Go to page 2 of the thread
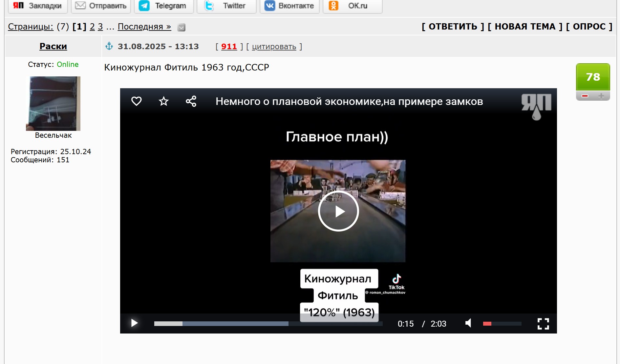Screen dimensions: 620x364 (x=92, y=27)
